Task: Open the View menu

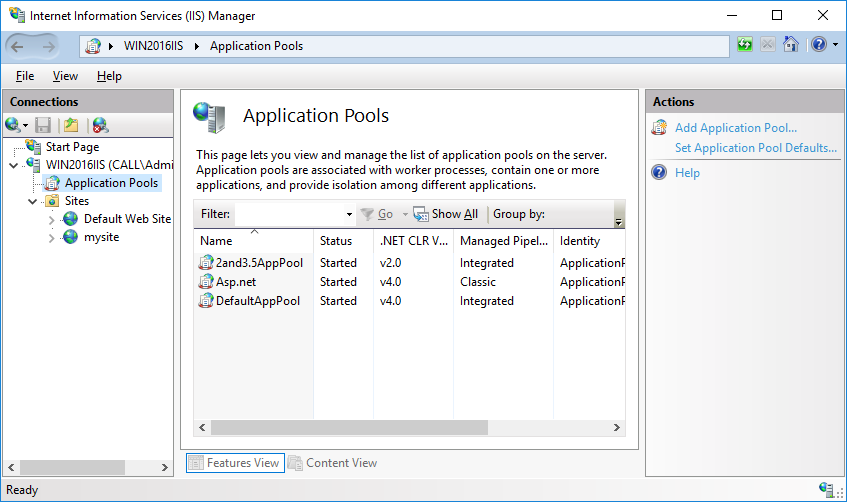Action: 65,76
